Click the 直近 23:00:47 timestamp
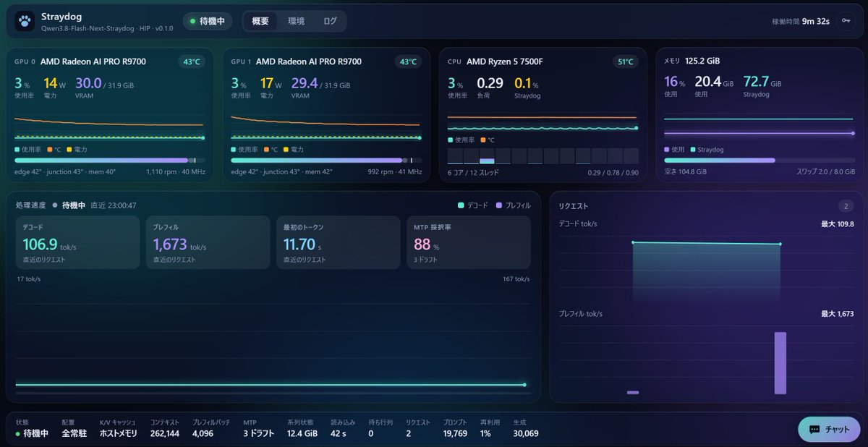Screen dimensions: 868x447 coord(114,205)
